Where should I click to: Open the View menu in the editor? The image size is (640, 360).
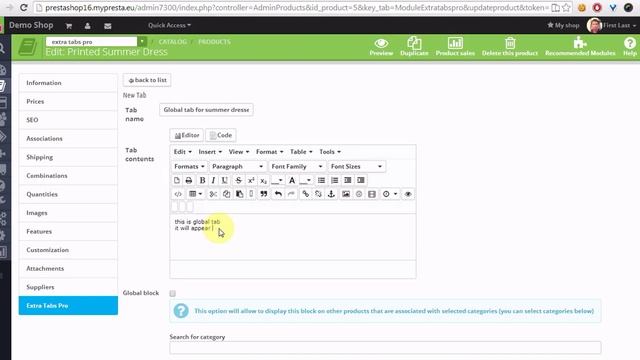click(x=239, y=151)
